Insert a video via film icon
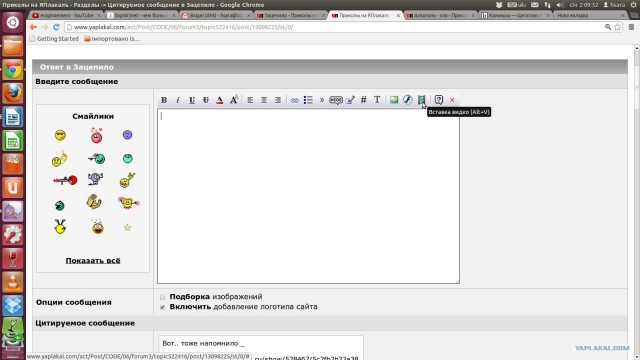Viewport: 640px width, 360px height. tap(422, 100)
